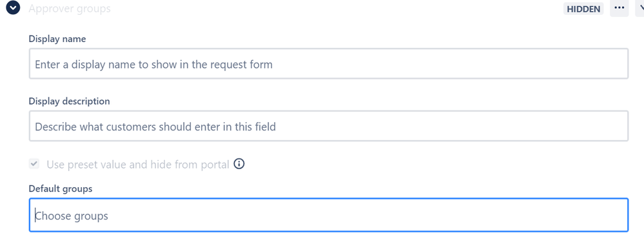Click the 'Choose groups' placeholder text
The image size is (644, 235).
72,216
